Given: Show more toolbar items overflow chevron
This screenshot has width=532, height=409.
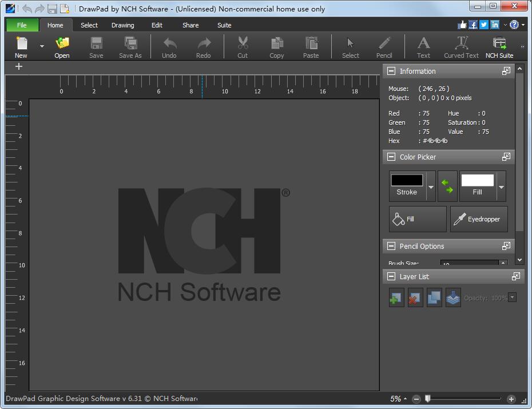Looking at the screenshot, I should pyautogui.click(x=522, y=46).
